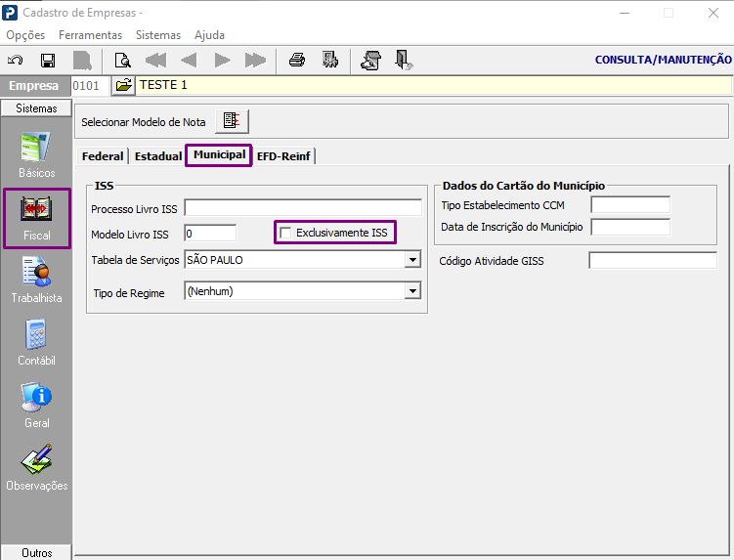Screen dimensions: 734x560
Task: Expand the Tipo de Regime dropdown
Action: pyautogui.click(x=412, y=291)
